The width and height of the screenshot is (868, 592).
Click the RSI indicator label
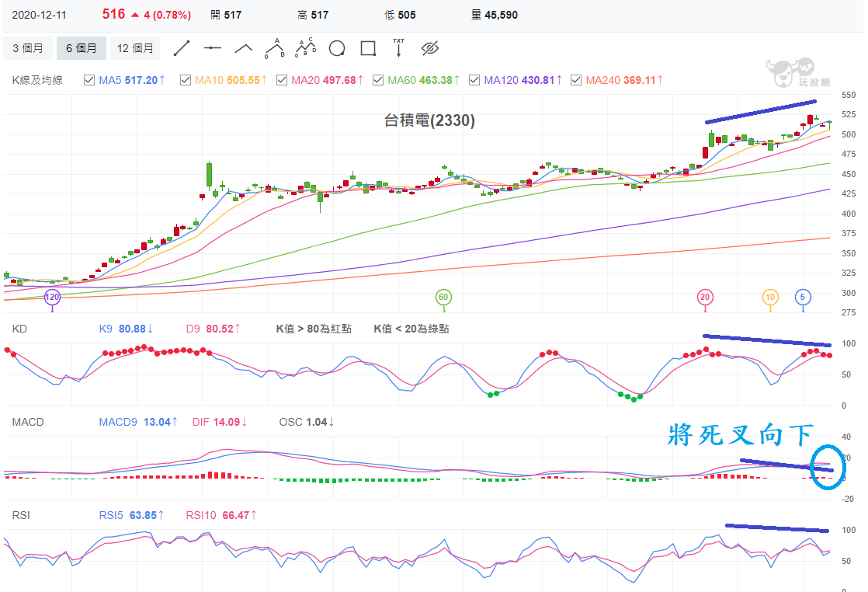[x=21, y=516]
